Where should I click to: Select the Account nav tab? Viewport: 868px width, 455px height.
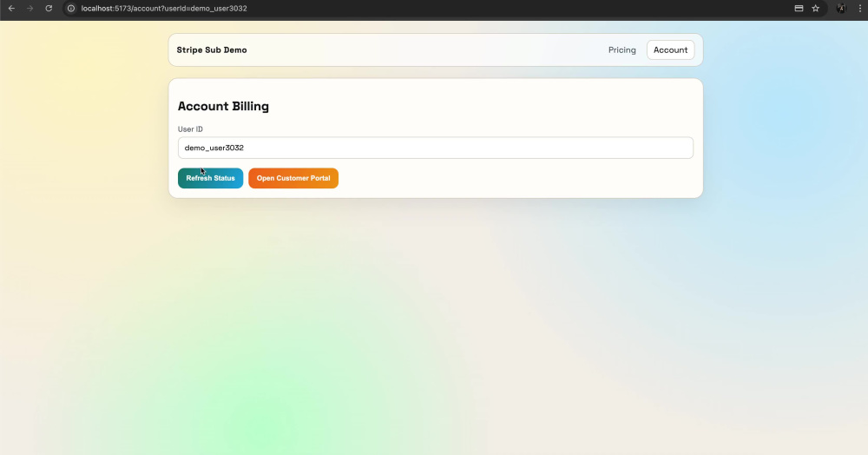point(670,49)
